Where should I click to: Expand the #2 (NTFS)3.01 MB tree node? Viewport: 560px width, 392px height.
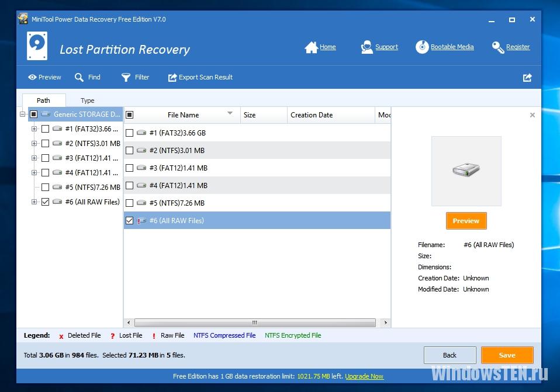(34, 144)
